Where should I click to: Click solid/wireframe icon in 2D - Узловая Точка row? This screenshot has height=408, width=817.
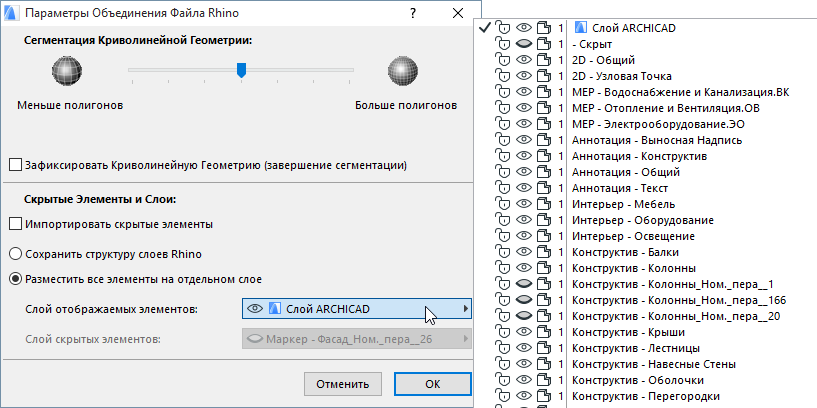click(544, 76)
